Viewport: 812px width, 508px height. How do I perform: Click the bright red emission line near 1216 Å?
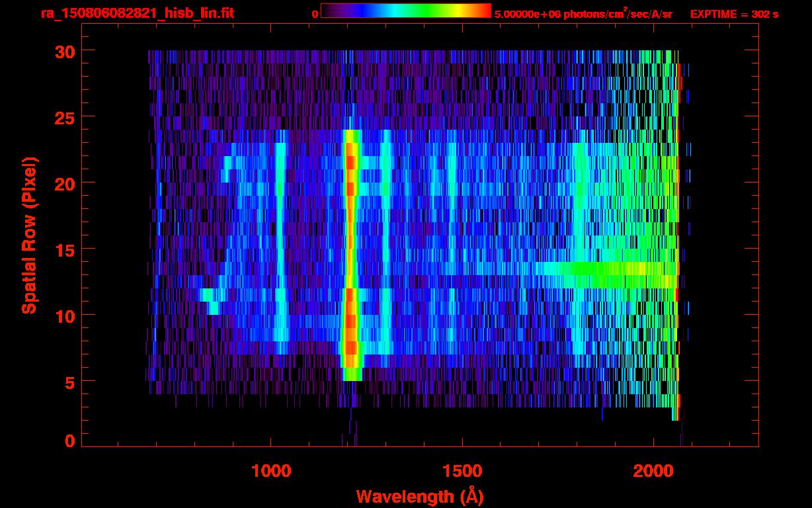coord(350,255)
